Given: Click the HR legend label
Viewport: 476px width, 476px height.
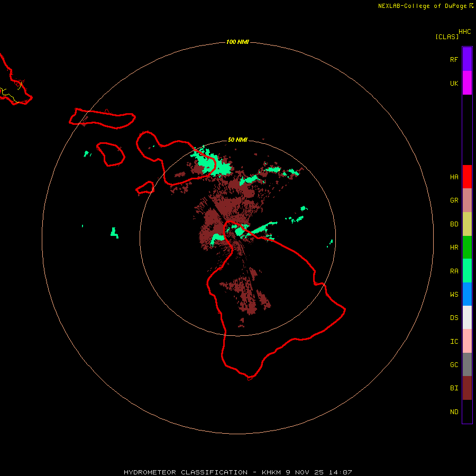Looking at the screenshot, I should (454, 248).
